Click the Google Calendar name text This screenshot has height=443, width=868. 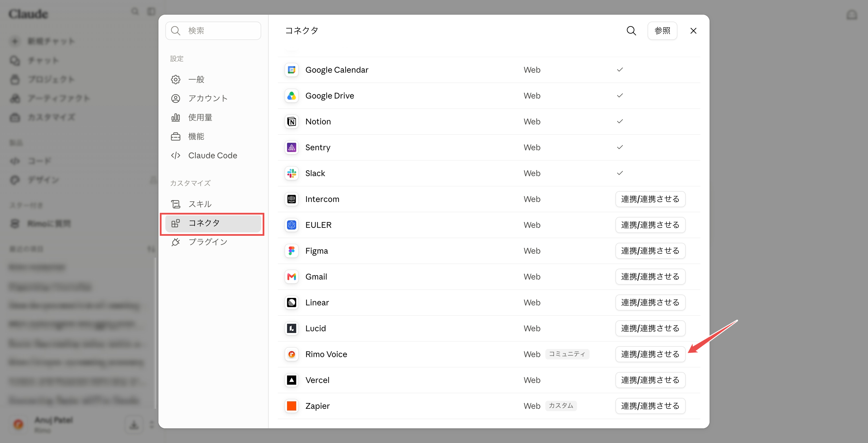[337, 70]
